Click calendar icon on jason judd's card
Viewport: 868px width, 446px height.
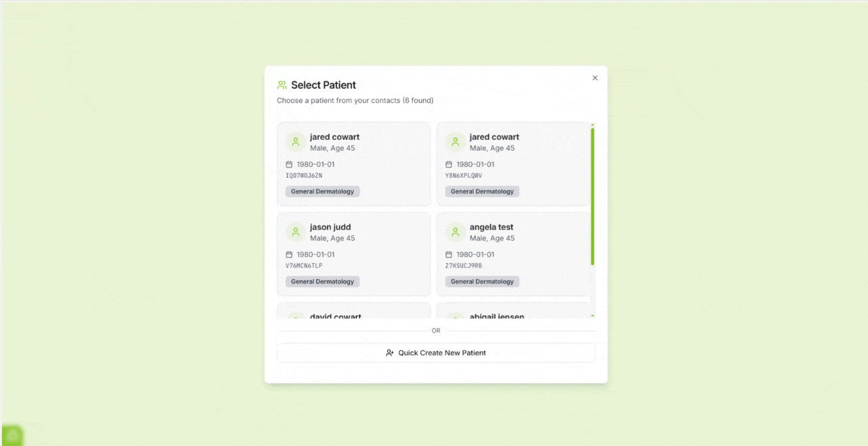tap(290, 255)
